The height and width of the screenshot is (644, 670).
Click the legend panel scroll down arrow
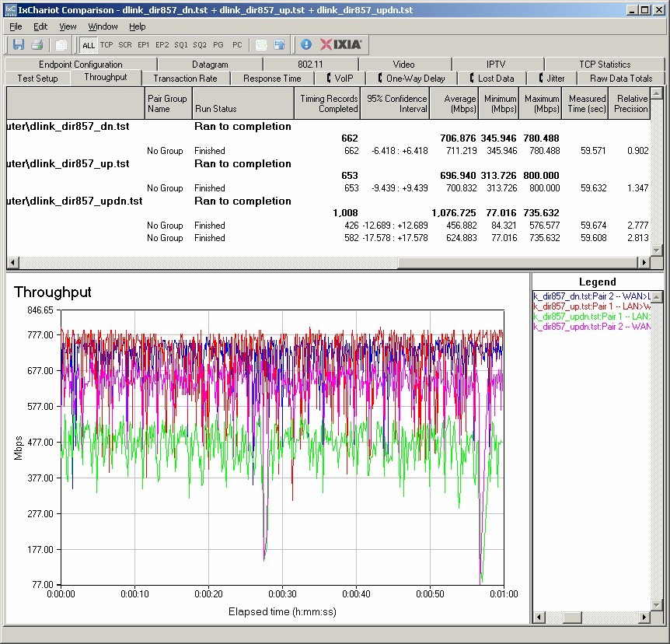(657, 604)
